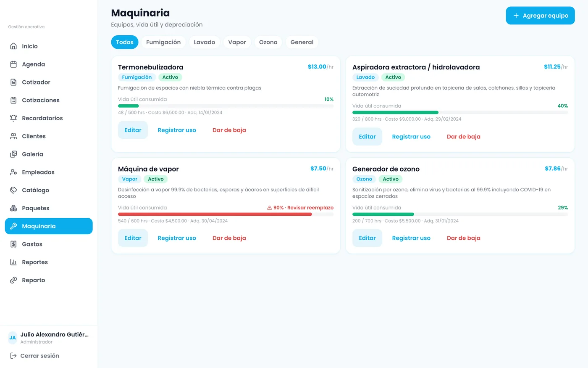
Task: Click the Cerrar sesión logout icon
Action: tap(13, 356)
